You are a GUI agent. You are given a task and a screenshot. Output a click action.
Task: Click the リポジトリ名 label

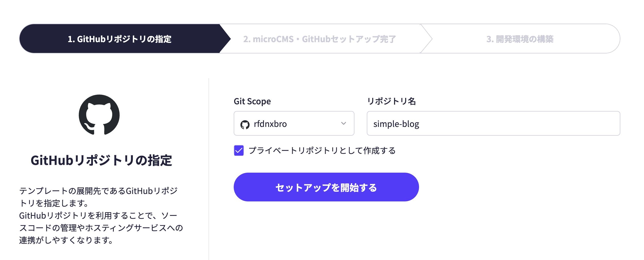point(391,101)
